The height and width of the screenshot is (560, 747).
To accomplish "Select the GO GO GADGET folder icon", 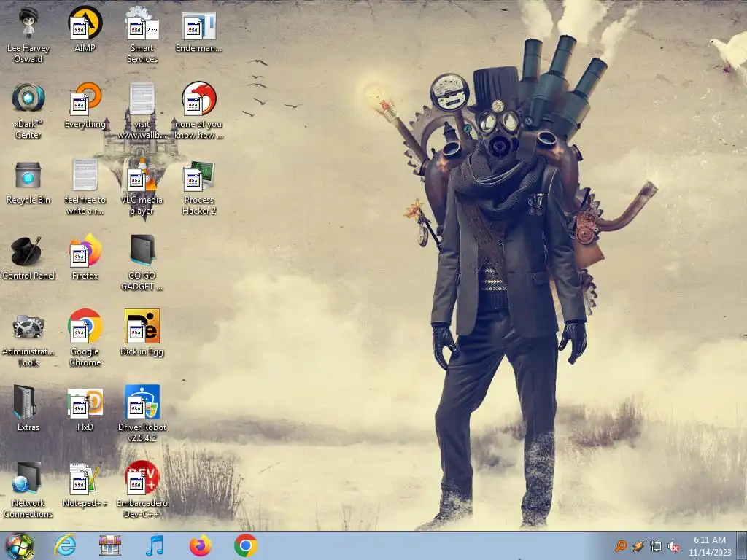I will pos(142,262).
